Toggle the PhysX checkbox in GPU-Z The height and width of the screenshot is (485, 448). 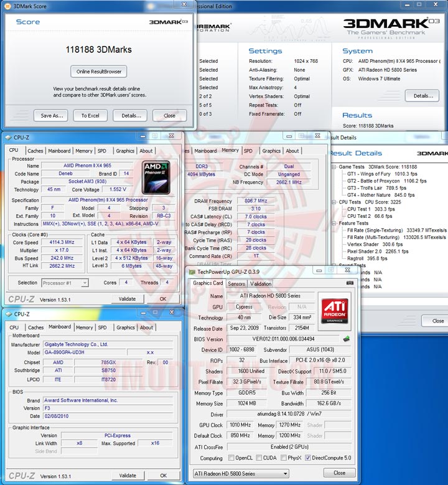tap(283, 458)
